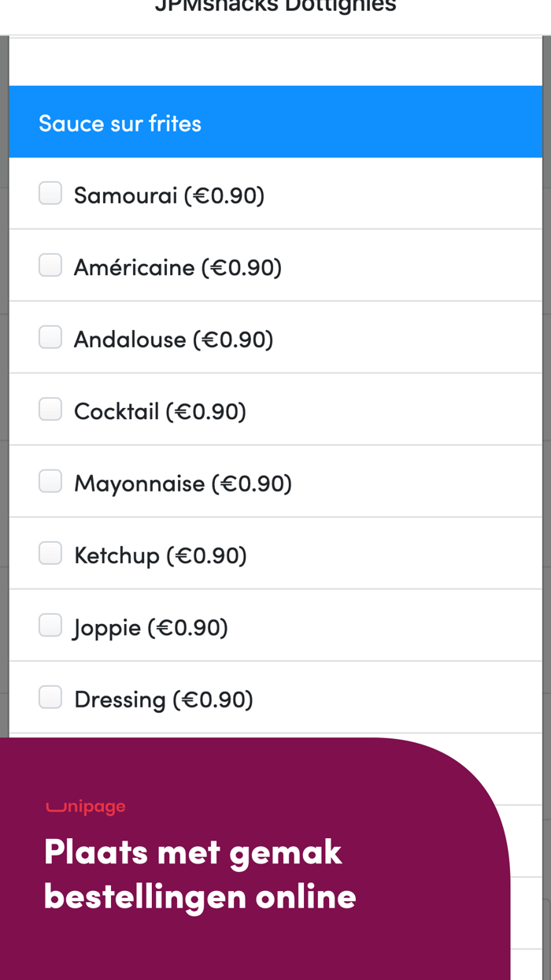Open the unipage logo link
551x980 pixels.
click(x=86, y=807)
